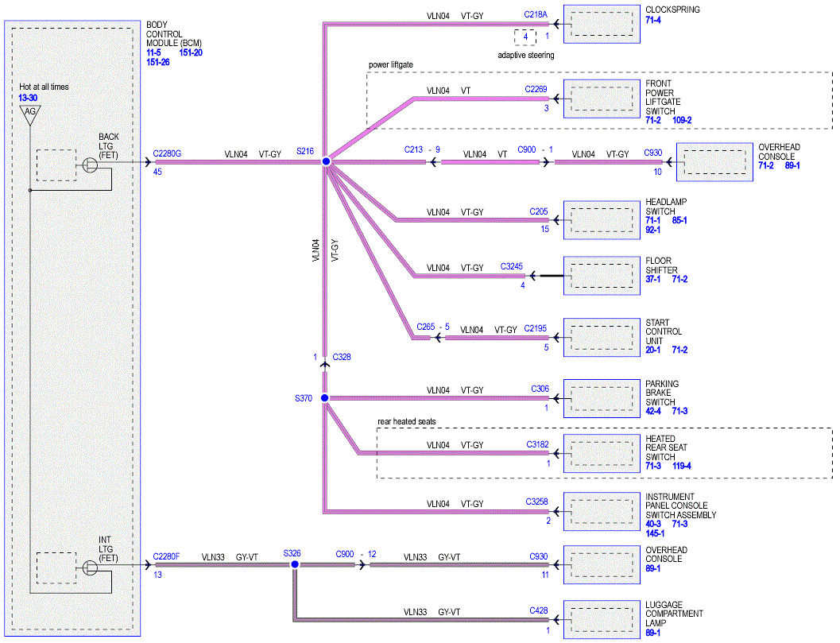Open BCM page reference 151-20
The width and height of the screenshot is (840, 643).
tap(191, 52)
